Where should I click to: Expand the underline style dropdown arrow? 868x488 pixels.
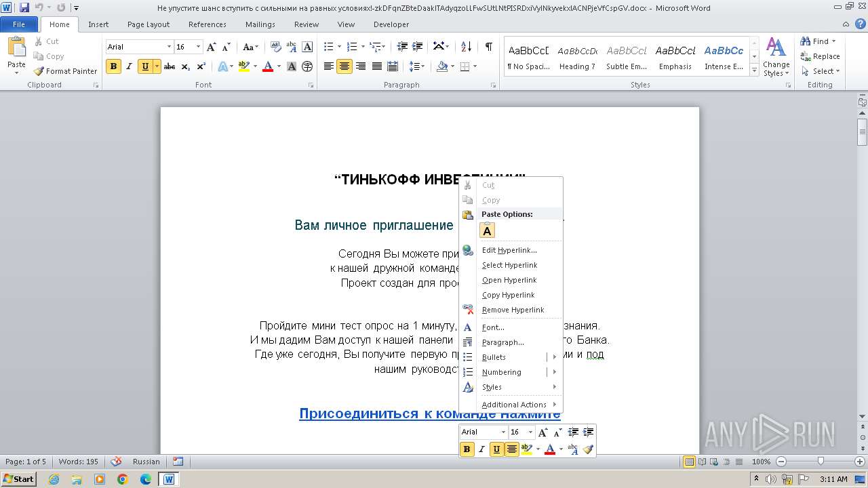[x=157, y=66]
